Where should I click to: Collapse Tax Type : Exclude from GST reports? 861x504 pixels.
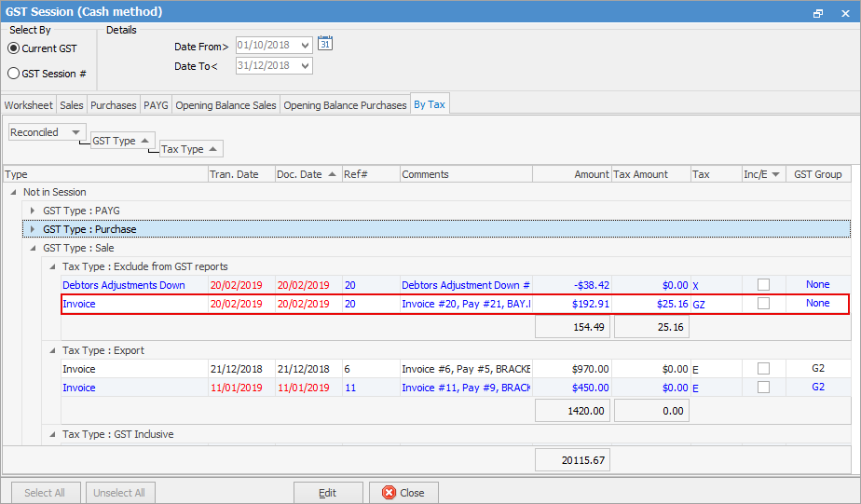point(53,266)
